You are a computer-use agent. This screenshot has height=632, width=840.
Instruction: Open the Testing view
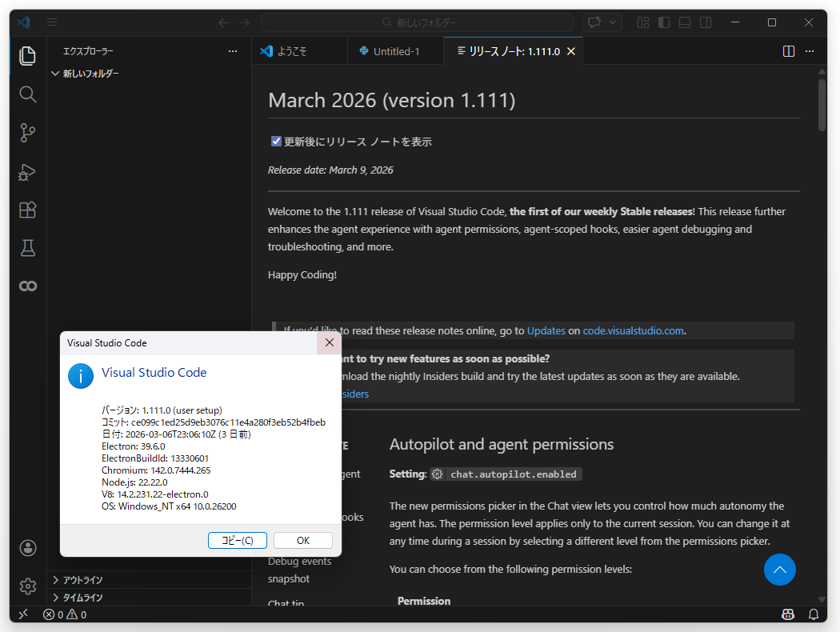coord(27,248)
